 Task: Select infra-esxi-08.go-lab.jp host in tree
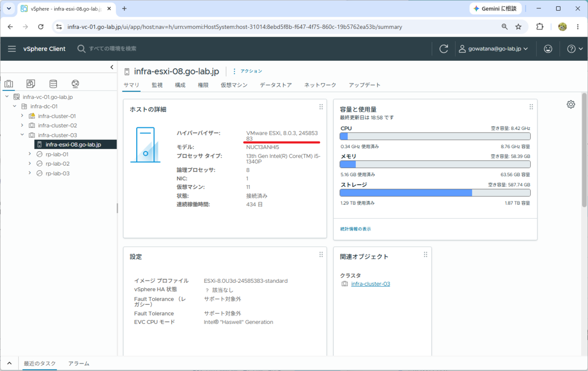[x=73, y=145]
